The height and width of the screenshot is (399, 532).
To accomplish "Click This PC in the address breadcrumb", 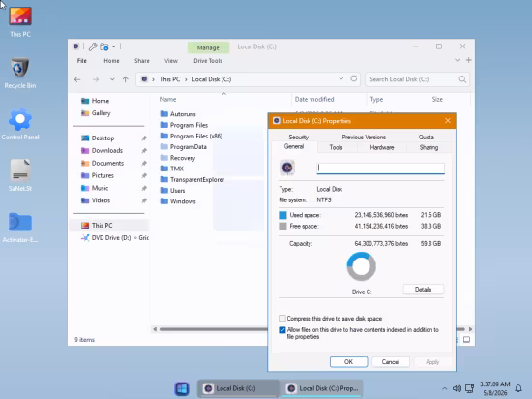I will point(169,79).
